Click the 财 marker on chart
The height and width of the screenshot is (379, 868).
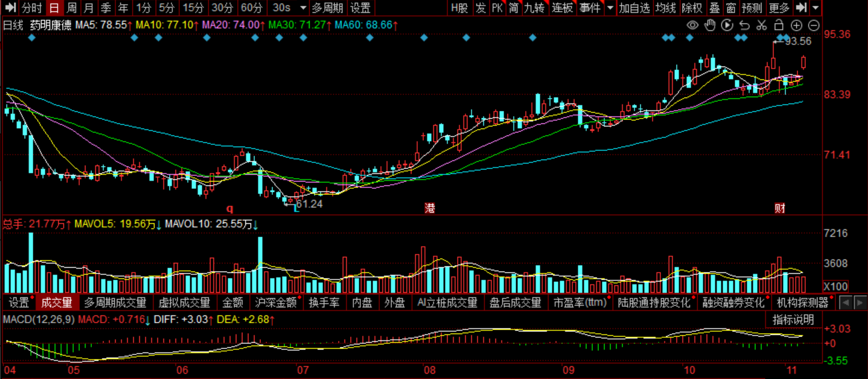[779, 208]
